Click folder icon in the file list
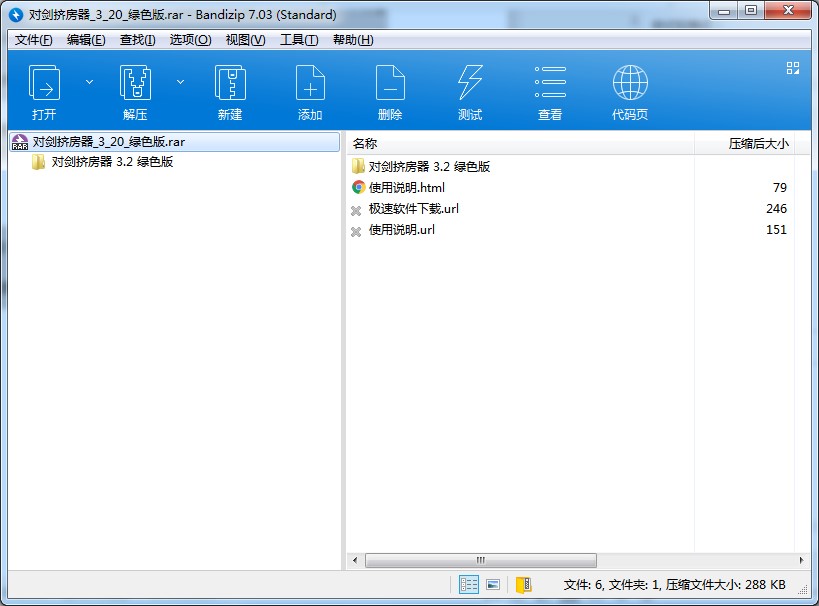 click(x=358, y=166)
